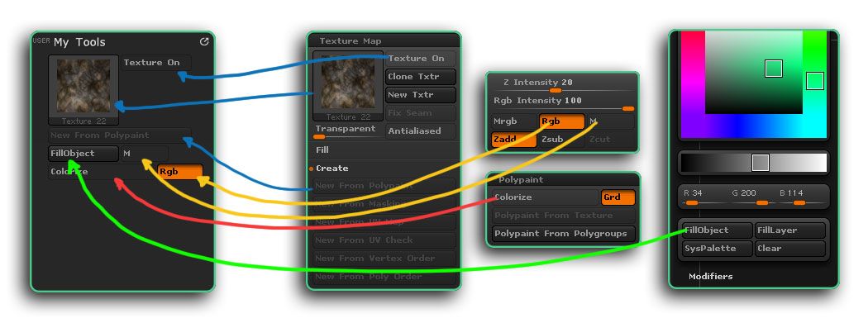Click Texture 22 thumbnail in Texture Map

click(348, 86)
